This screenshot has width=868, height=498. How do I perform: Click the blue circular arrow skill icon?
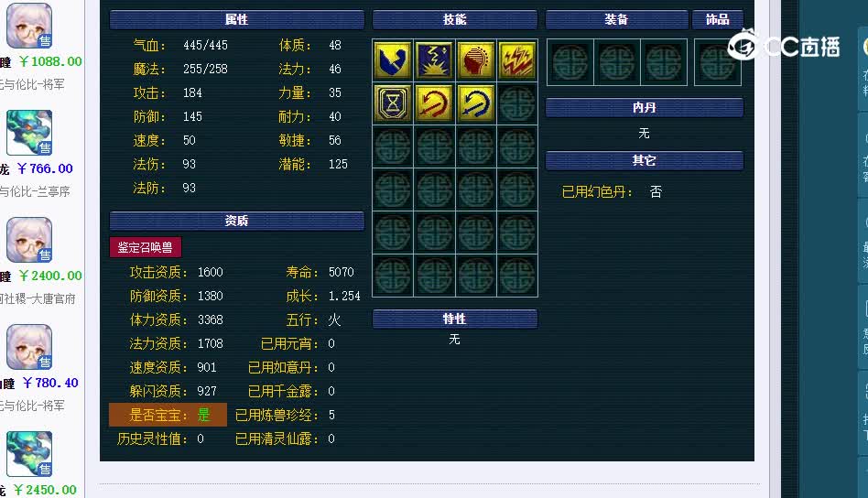coord(475,103)
